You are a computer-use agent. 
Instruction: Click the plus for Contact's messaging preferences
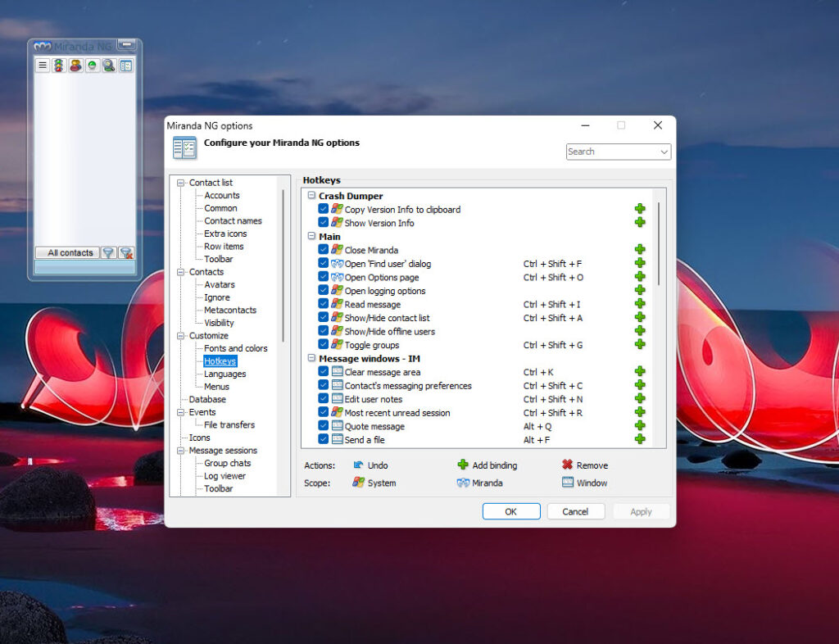click(640, 384)
